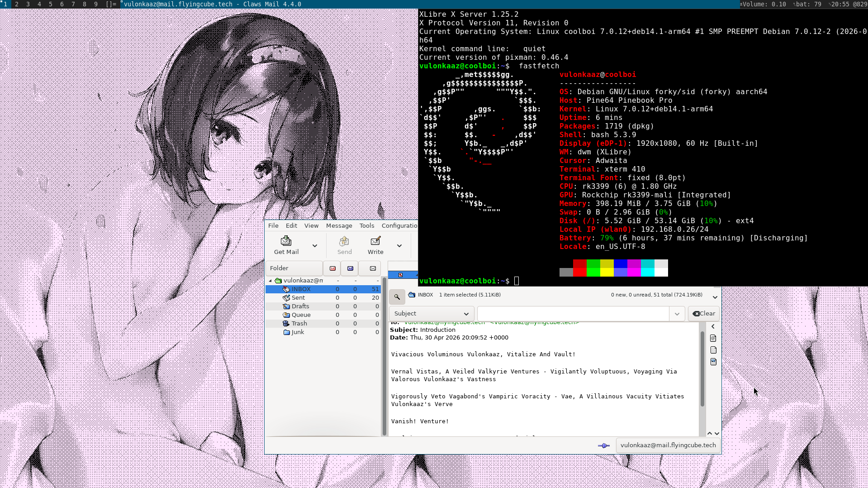
Task: Click the third MIME part document icon
Action: 713,362
